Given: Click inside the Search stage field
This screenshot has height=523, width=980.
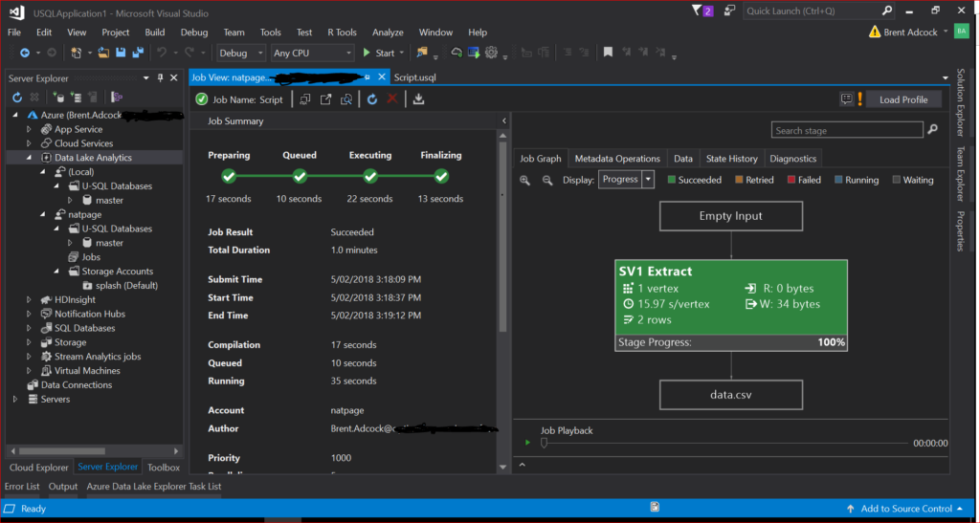Looking at the screenshot, I should click(847, 130).
